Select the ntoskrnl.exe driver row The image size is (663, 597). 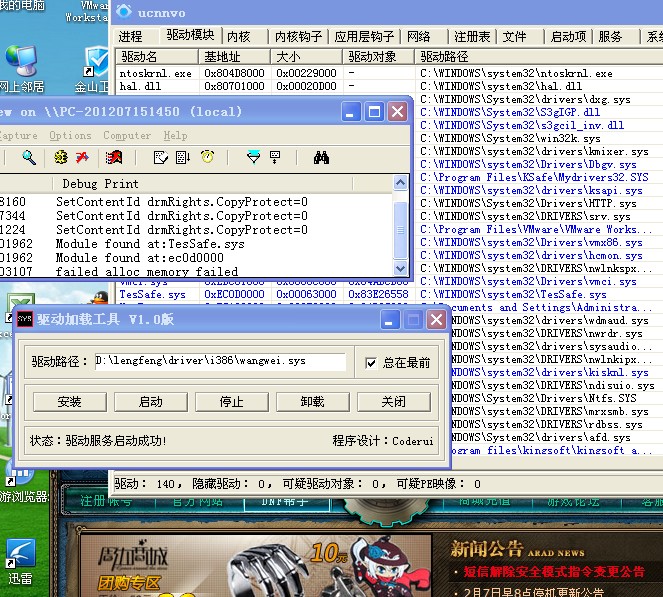point(389,73)
